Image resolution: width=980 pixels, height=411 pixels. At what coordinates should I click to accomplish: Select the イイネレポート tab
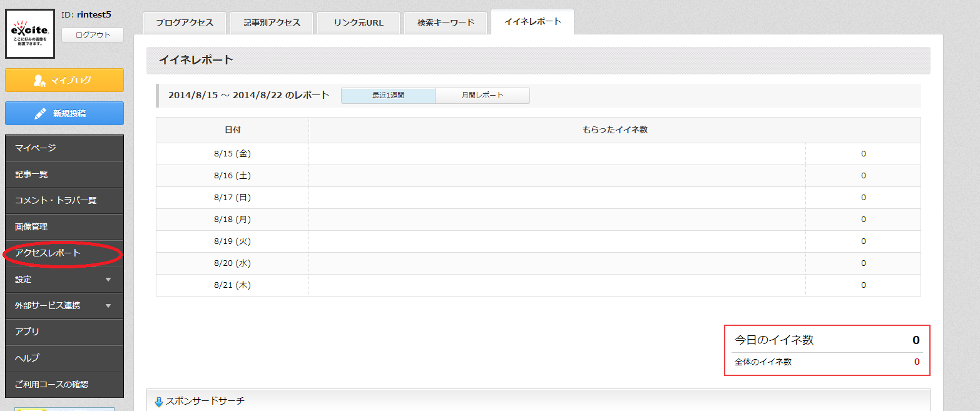[533, 22]
